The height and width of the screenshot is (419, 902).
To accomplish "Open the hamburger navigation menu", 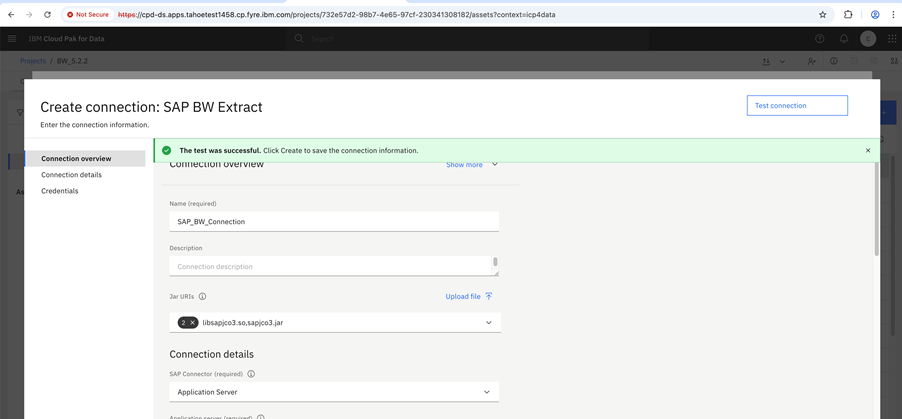I will click(12, 39).
